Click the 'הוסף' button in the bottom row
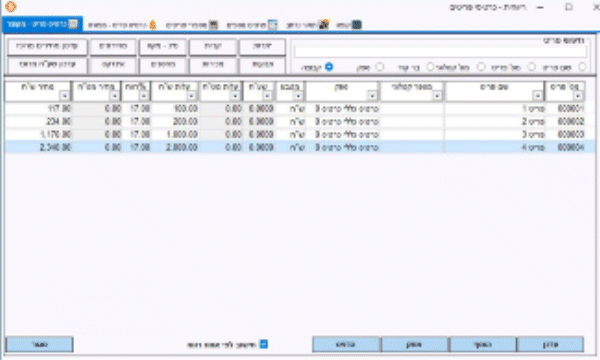Image resolution: width=600 pixels, height=360 pixels. pos(483,344)
